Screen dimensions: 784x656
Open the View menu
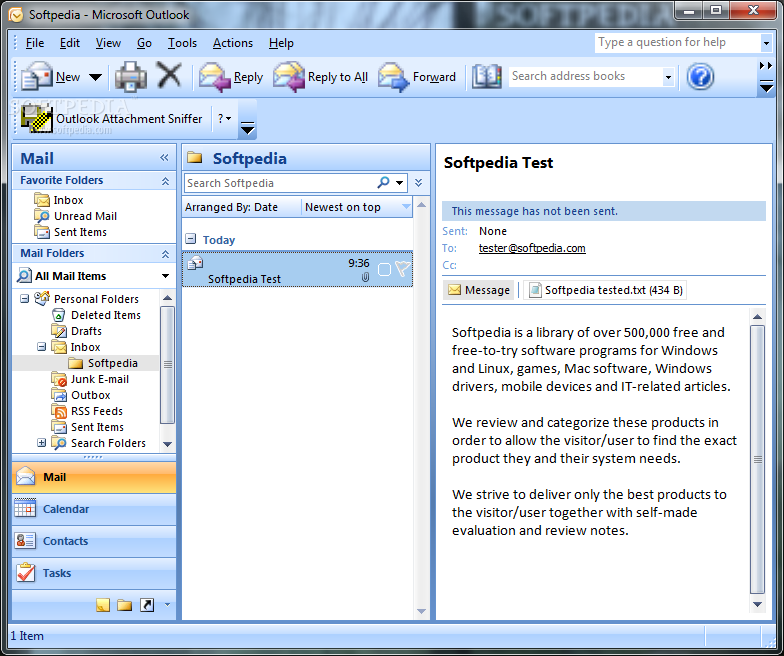click(108, 43)
